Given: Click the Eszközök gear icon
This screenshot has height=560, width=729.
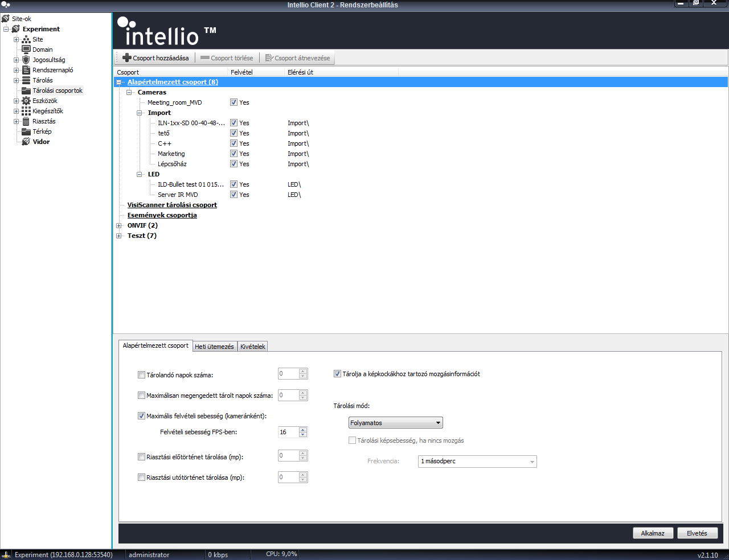Looking at the screenshot, I should 26,101.
